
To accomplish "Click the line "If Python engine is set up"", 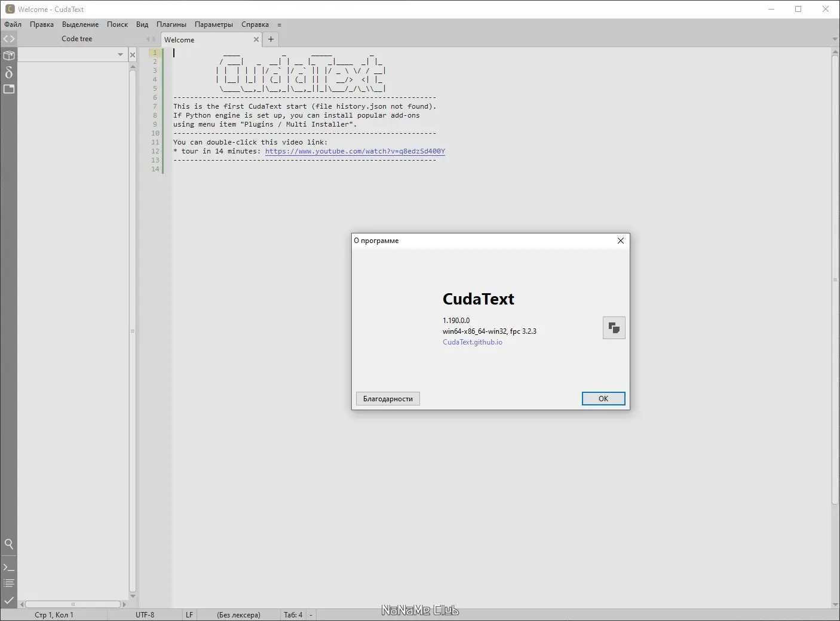I will click(x=296, y=115).
